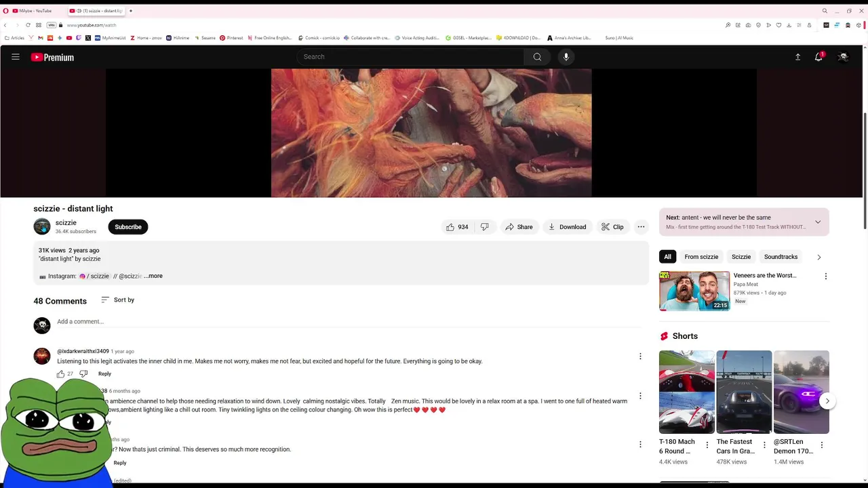Open the YouTube guide hamburger menu
The height and width of the screenshot is (488, 868).
[x=16, y=57]
